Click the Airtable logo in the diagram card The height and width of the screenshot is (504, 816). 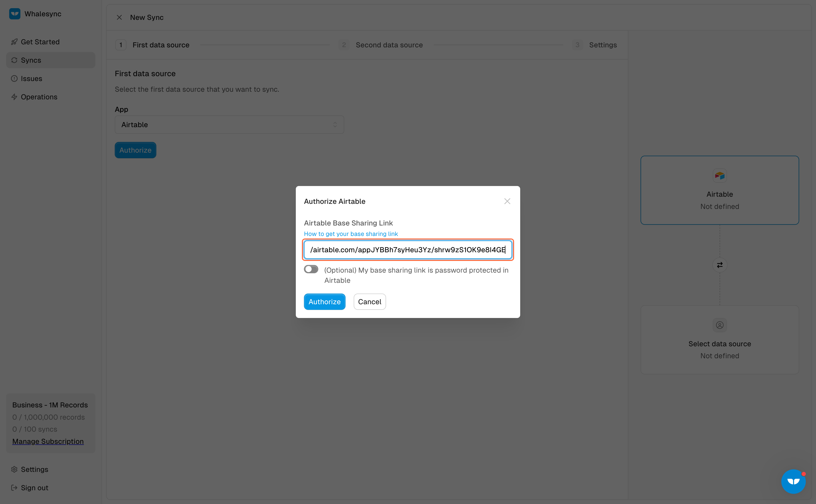coord(720,176)
